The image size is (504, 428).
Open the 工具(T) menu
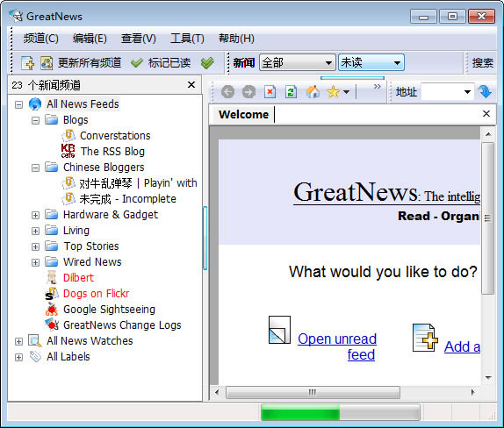(x=187, y=39)
